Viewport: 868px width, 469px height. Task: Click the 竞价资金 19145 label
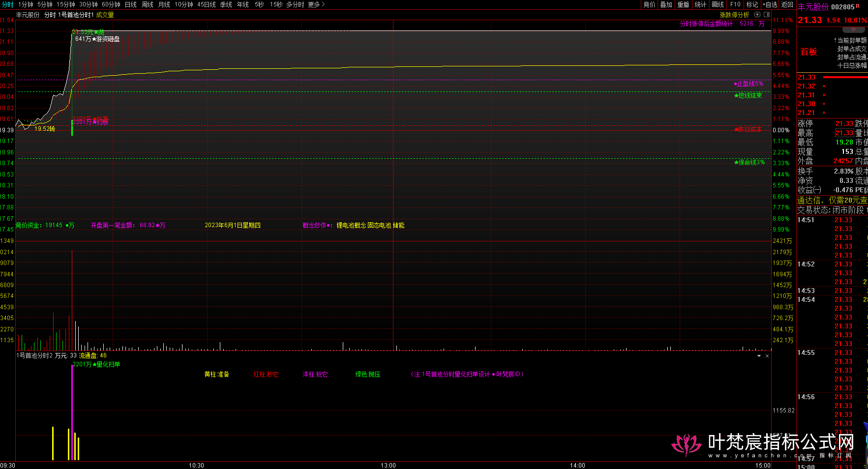tap(45, 225)
